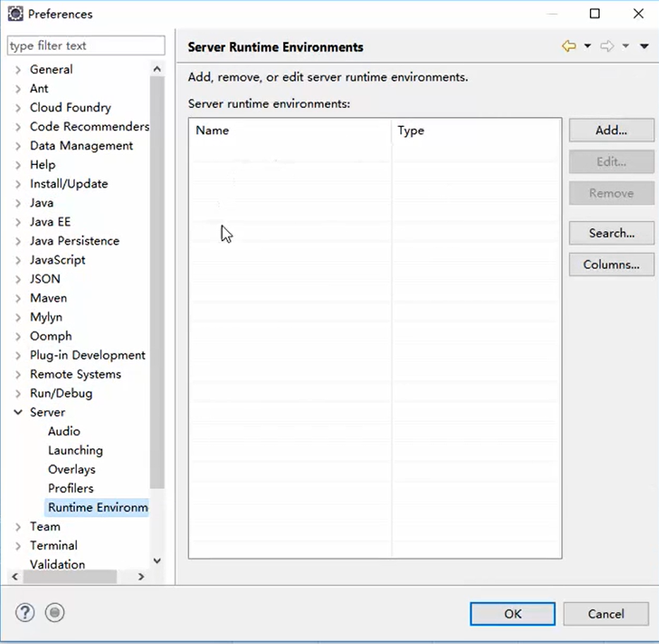Expand the Java EE node

click(x=18, y=222)
